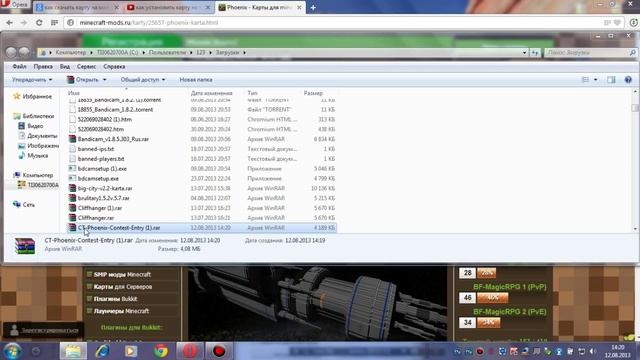Open Opera Speed Dial grid icon

click(x=54, y=22)
